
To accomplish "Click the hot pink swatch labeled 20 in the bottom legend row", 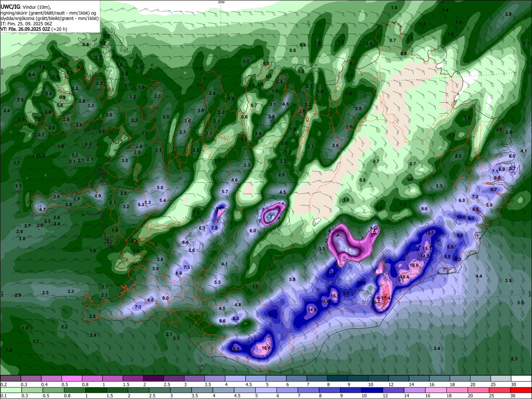I will tap(478, 390).
